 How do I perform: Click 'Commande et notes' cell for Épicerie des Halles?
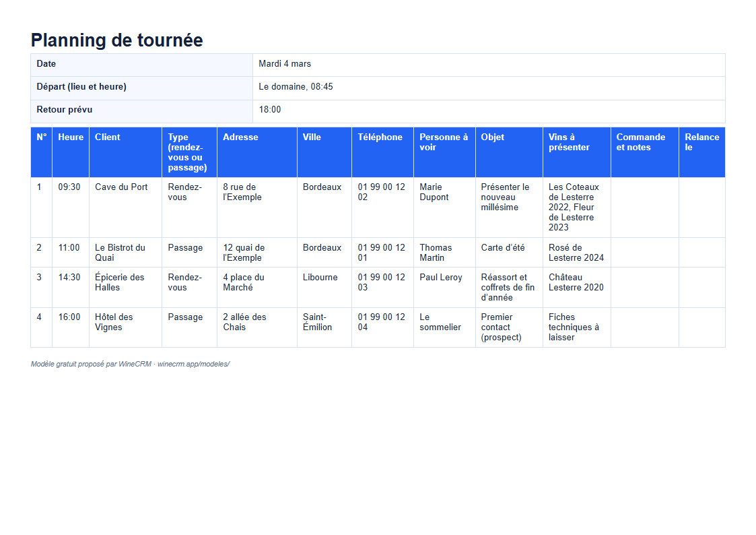coord(645,288)
